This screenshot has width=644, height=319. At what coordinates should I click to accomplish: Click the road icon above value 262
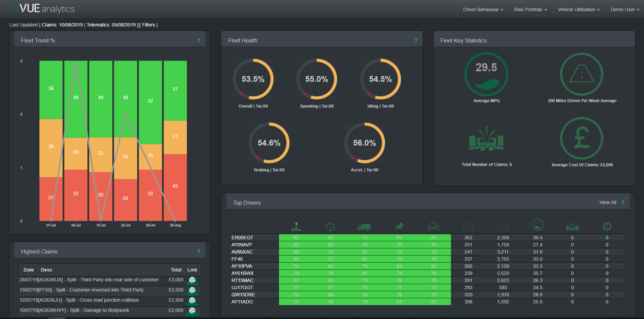click(x=468, y=226)
